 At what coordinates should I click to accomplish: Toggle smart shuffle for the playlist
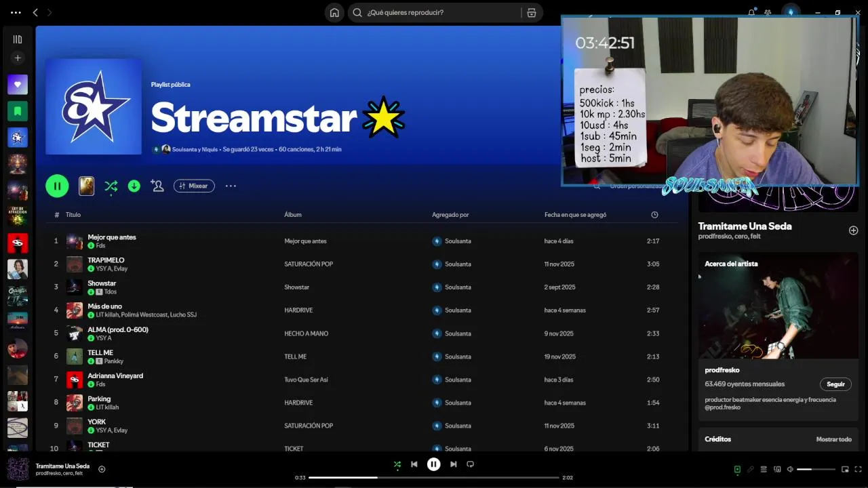111,186
